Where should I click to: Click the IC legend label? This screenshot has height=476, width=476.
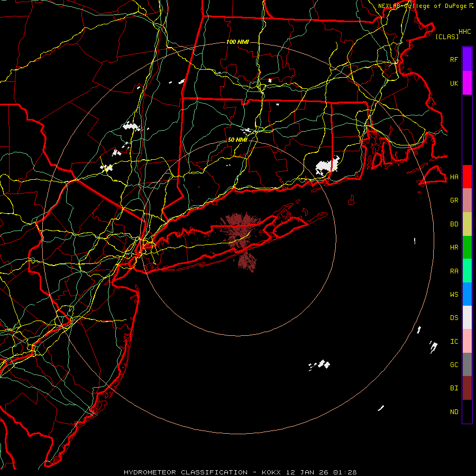(454, 342)
